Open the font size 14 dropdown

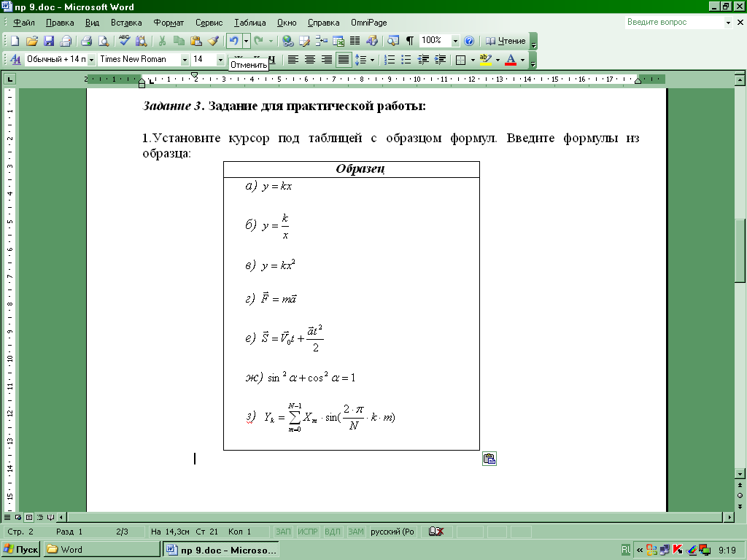click(220, 60)
